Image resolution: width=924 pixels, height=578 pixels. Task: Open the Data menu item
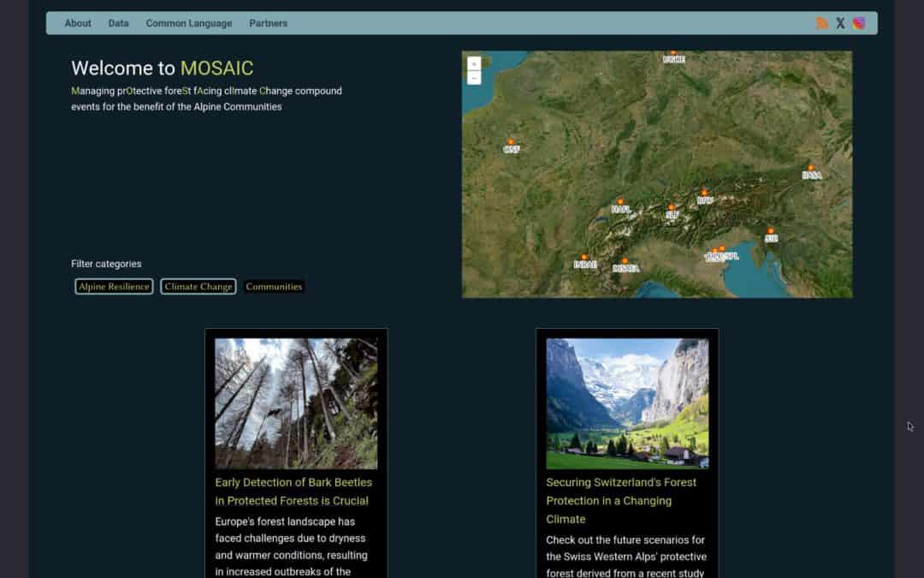[x=118, y=23]
